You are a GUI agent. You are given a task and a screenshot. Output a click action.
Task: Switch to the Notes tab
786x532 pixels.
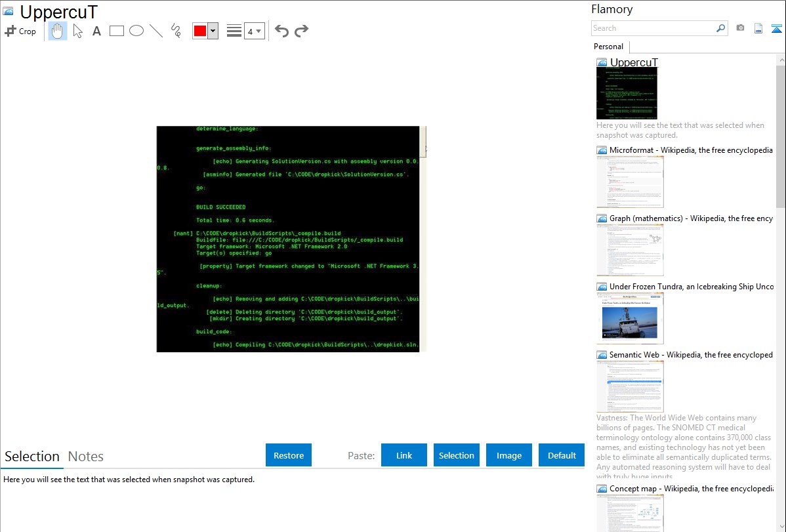(x=86, y=457)
